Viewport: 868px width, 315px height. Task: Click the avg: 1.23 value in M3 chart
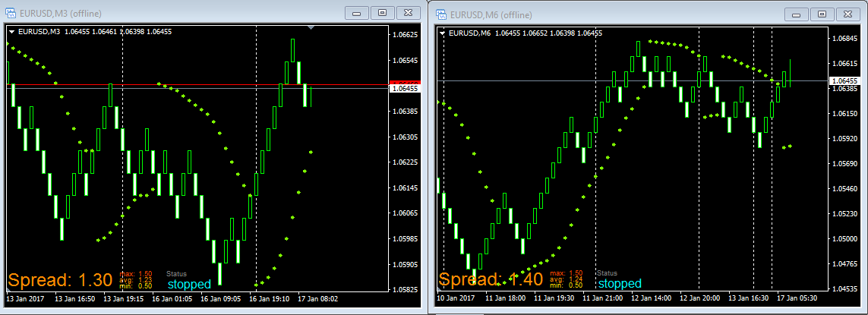click(136, 279)
